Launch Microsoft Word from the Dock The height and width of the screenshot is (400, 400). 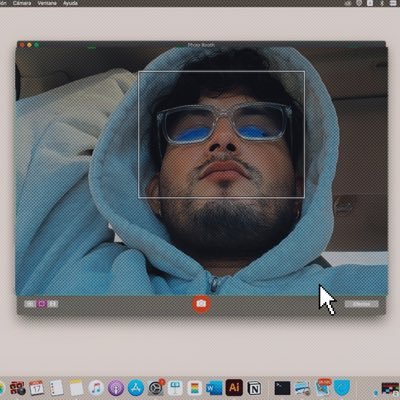[x=214, y=388]
